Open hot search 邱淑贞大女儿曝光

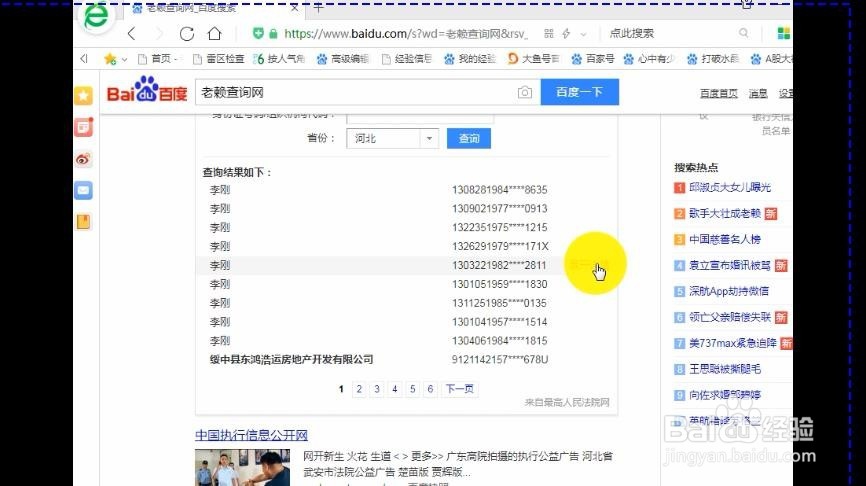click(x=730, y=187)
